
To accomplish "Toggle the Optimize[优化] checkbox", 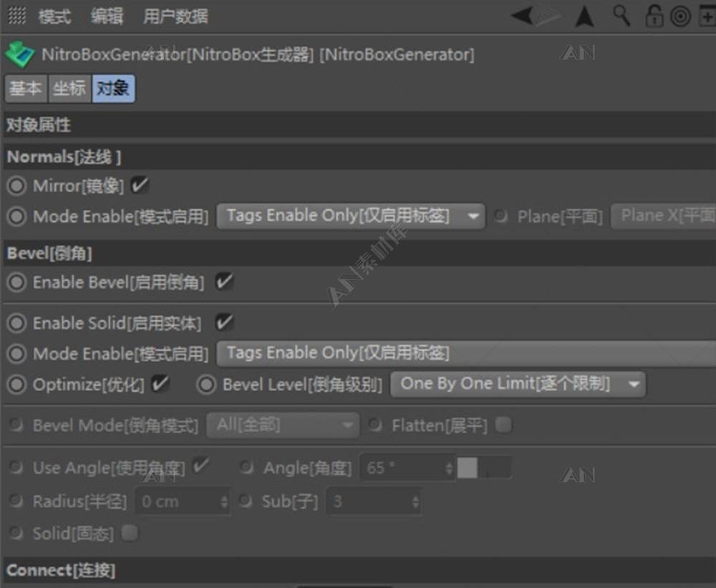I will tap(160, 384).
